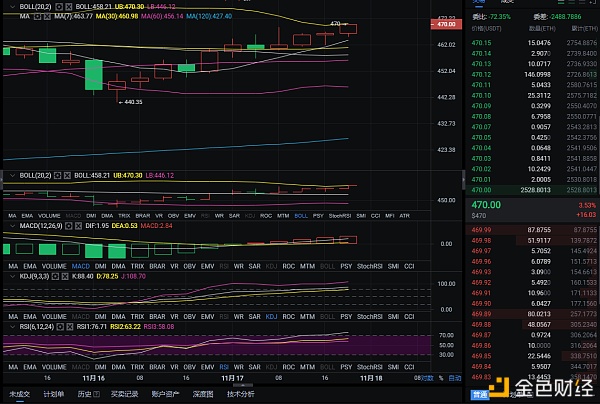Screen dimensions: 600x404
Task: Open the 账户资产 tab
Action: (x=165, y=394)
